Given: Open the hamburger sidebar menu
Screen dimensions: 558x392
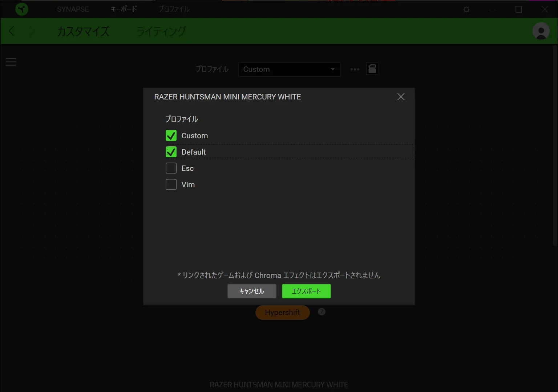Looking at the screenshot, I should pyautogui.click(x=11, y=62).
